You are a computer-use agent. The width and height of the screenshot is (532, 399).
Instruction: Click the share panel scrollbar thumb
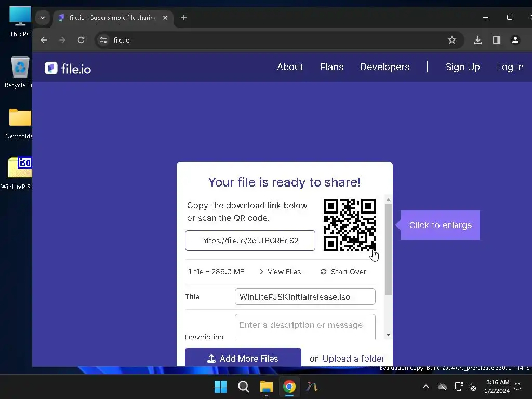pos(388,249)
